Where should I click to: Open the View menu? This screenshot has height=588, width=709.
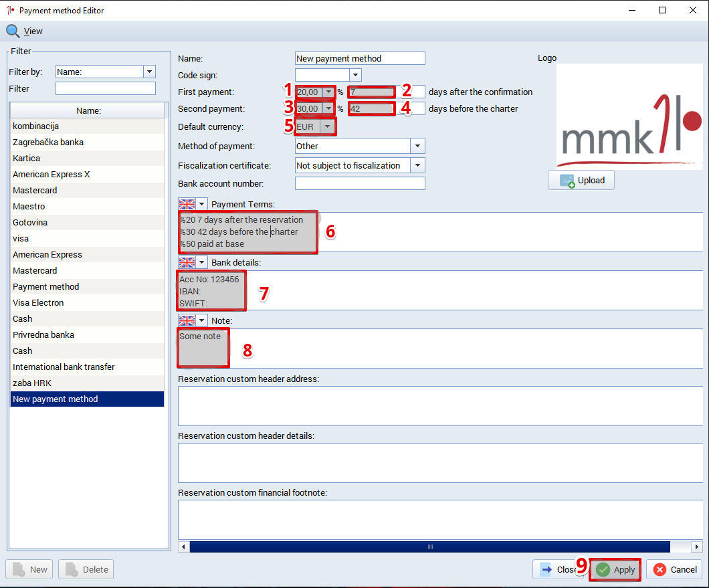[33, 31]
